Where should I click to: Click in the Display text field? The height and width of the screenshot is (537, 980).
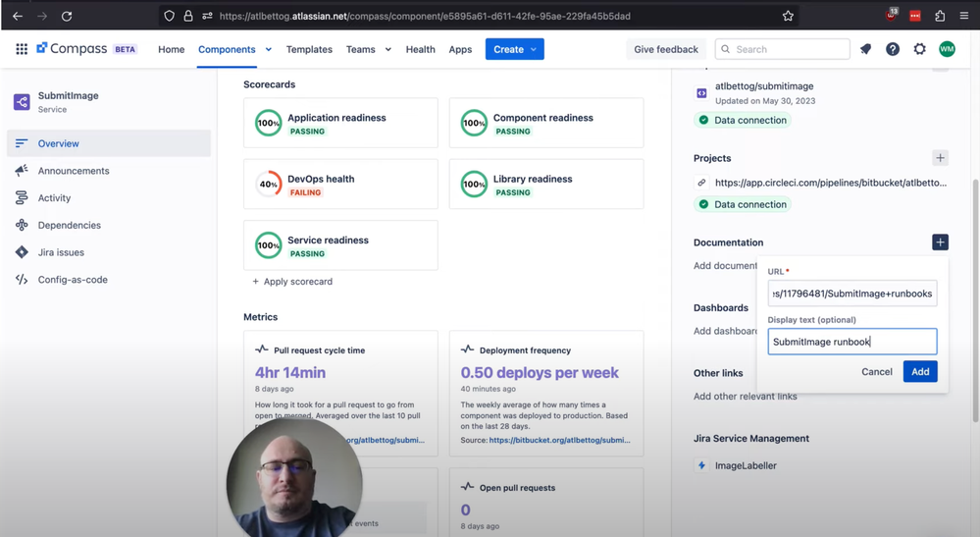851,342
